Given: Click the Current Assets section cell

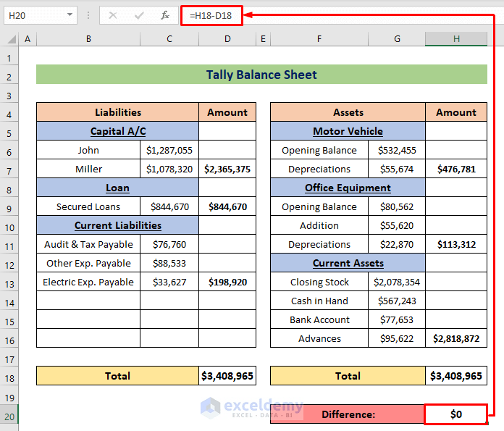Looking at the screenshot, I should click(348, 263).
